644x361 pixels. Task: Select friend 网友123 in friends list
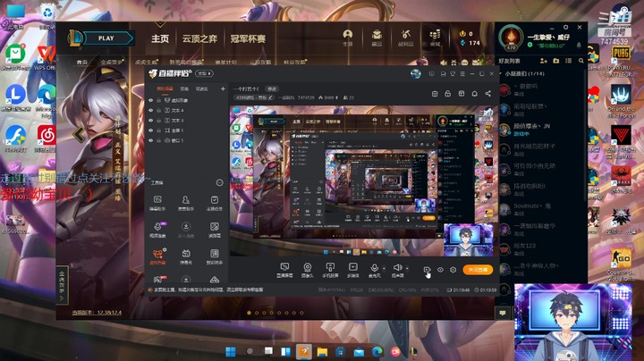pos(540,248)
